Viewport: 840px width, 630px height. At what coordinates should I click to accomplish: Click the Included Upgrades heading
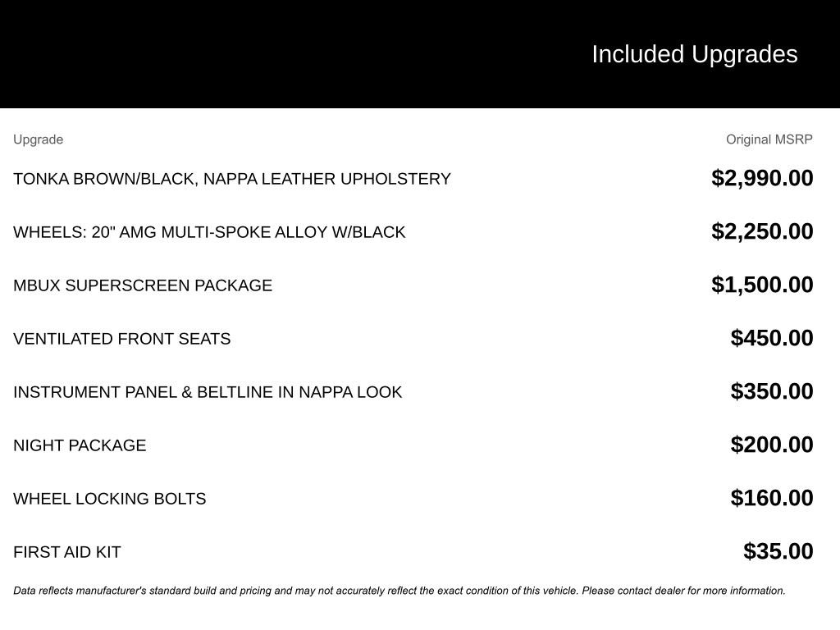click(x=694, y=54)
